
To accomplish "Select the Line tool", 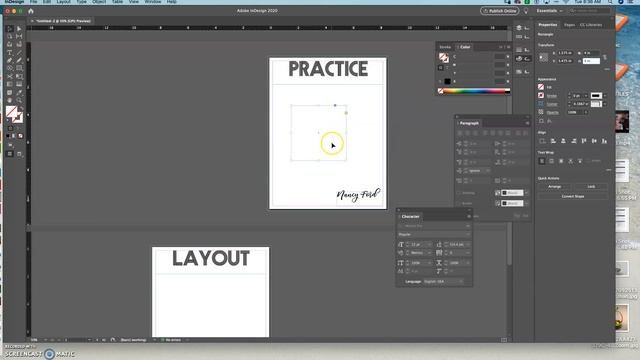I will click(x=19, y=53).
